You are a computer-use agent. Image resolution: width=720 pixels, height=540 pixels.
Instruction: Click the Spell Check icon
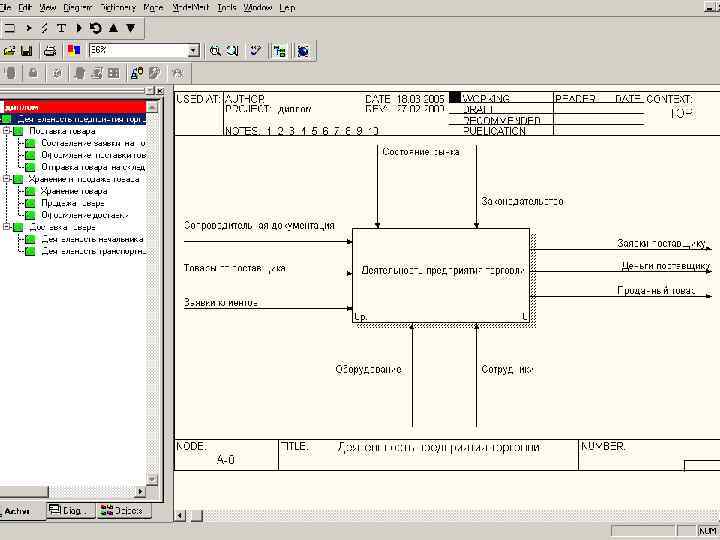(256, 50)
